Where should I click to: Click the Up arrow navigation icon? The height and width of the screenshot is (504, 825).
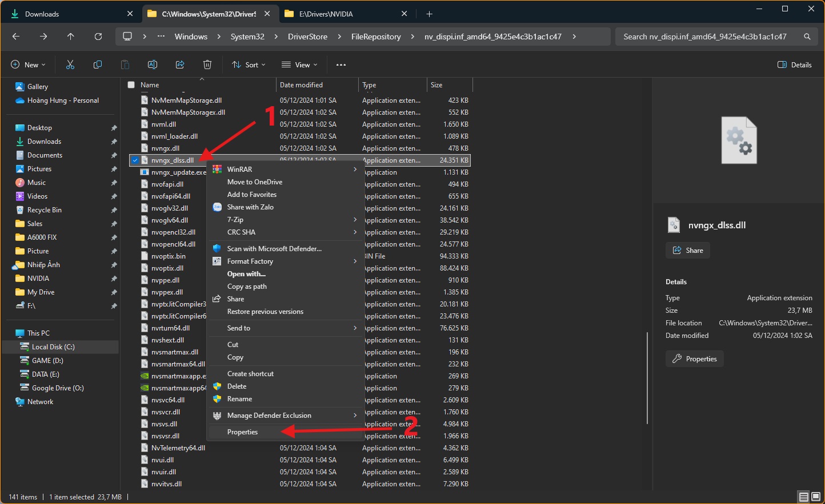coord(71,37)
